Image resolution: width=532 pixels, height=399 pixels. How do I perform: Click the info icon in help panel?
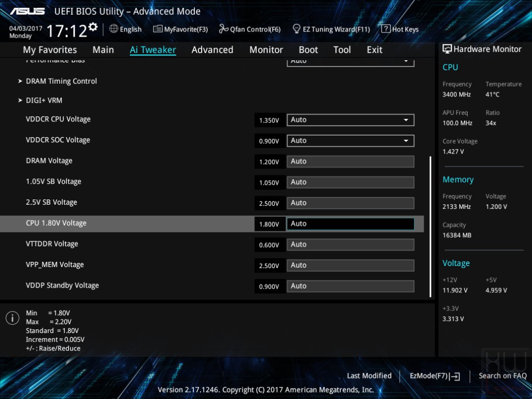pyautogui.click(x=13, y=318)
